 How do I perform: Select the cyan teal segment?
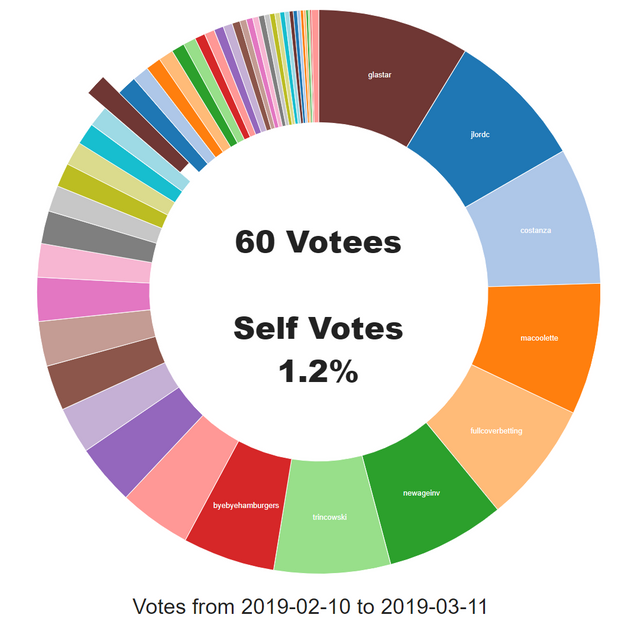(x=131, y=163)
